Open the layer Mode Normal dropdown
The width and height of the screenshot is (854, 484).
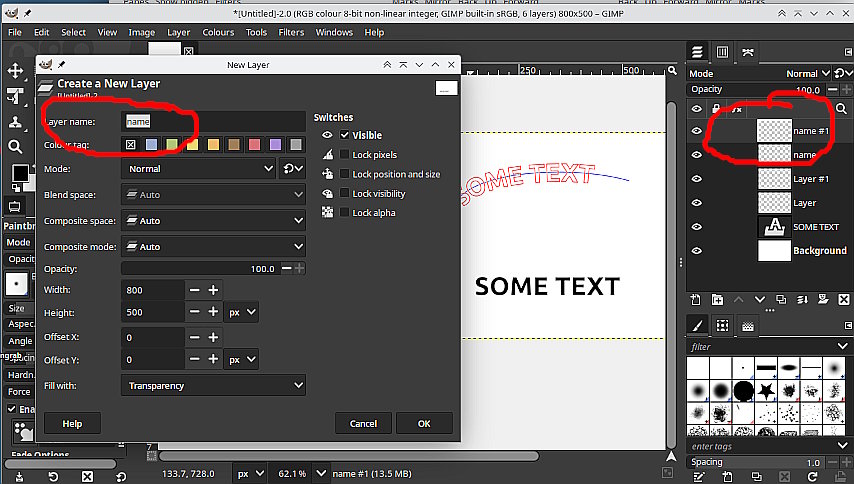click(198, 169)
